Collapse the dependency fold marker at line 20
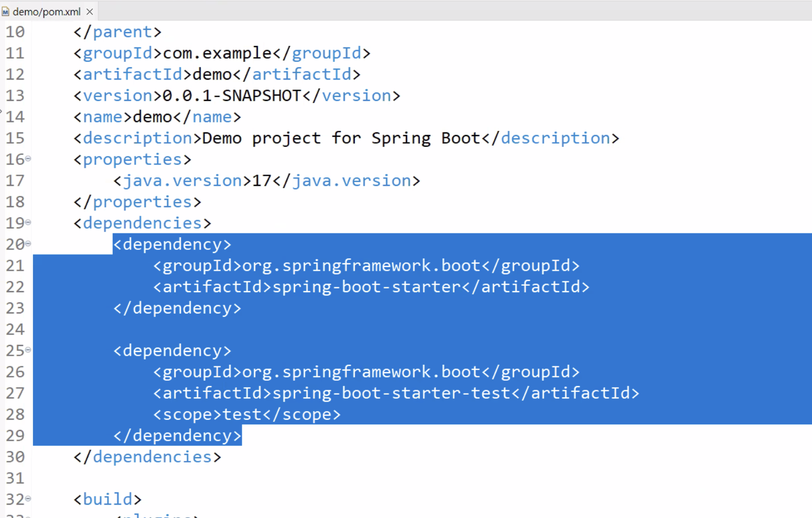812x518 pixels. point(28,244)
